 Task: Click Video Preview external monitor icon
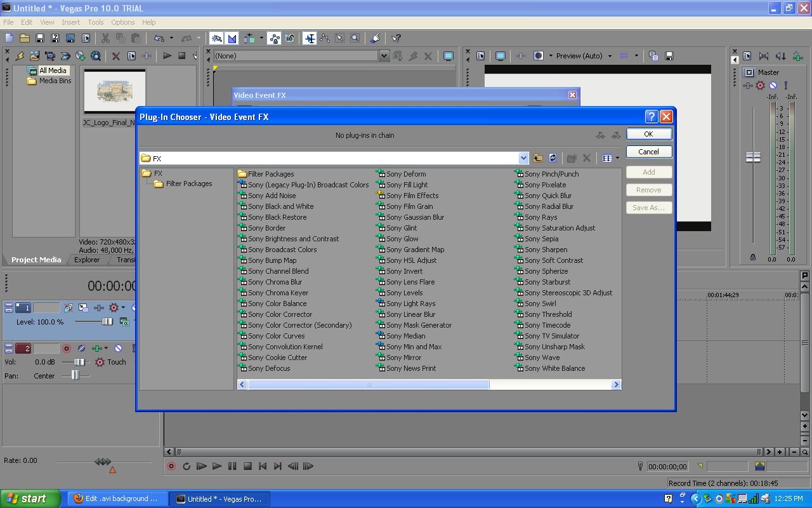click(x=500, y=56)
